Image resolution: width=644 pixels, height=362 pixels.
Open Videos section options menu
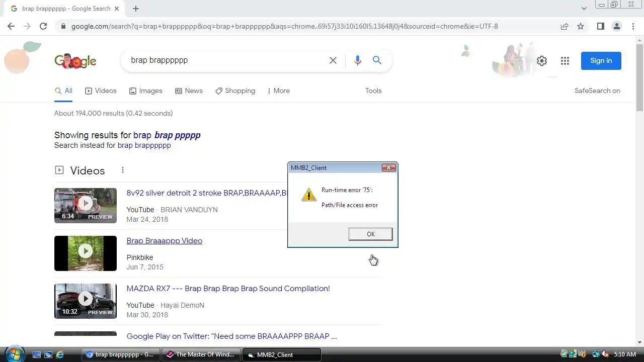pyautogui.click(x=122, y=170)
